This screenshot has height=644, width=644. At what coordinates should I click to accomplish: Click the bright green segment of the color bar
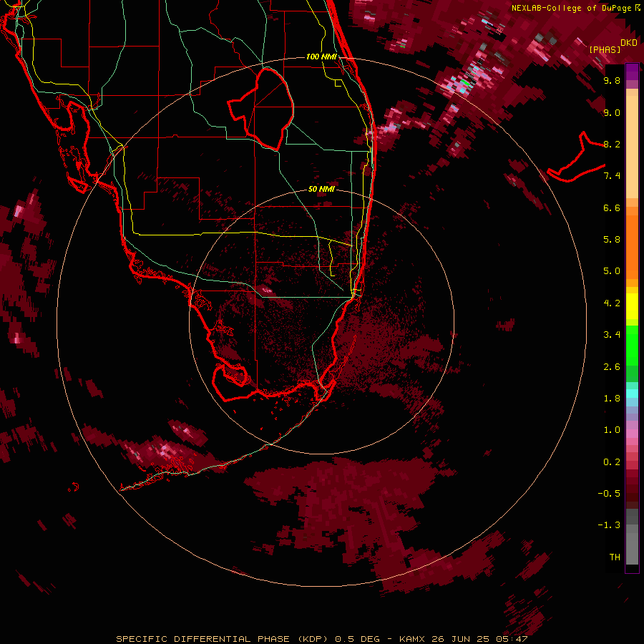(x=632, y=345)
